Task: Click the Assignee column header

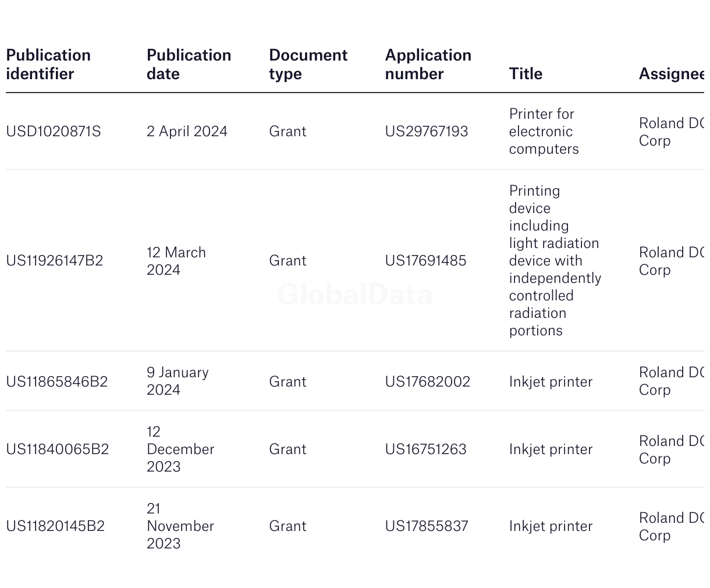Action: [672, 74]
